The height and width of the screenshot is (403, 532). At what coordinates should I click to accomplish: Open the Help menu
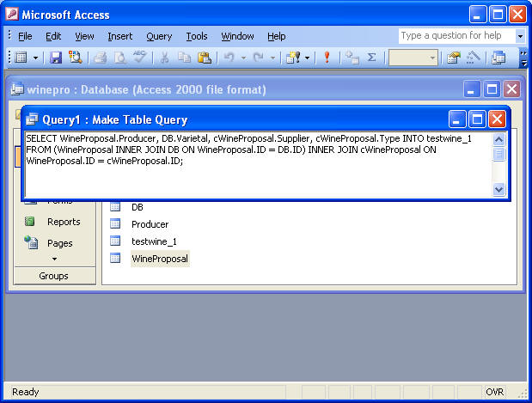(277, 36)
